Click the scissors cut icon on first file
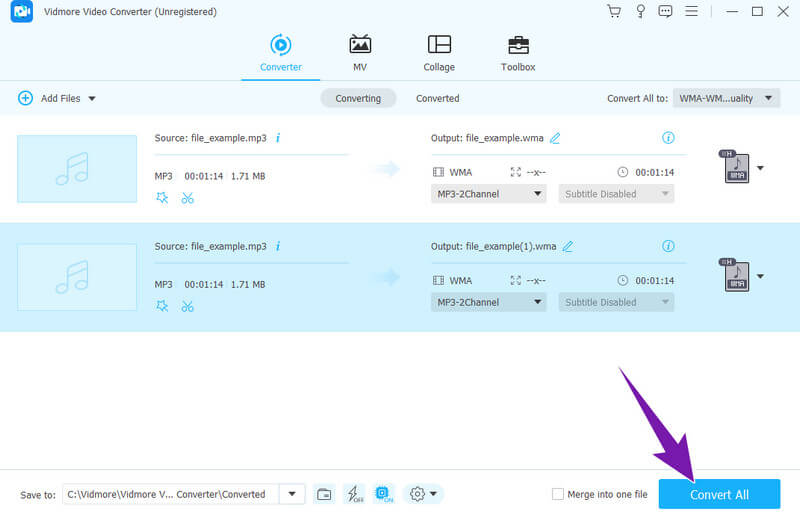This screenshot has height=515, width=800. 187,198
